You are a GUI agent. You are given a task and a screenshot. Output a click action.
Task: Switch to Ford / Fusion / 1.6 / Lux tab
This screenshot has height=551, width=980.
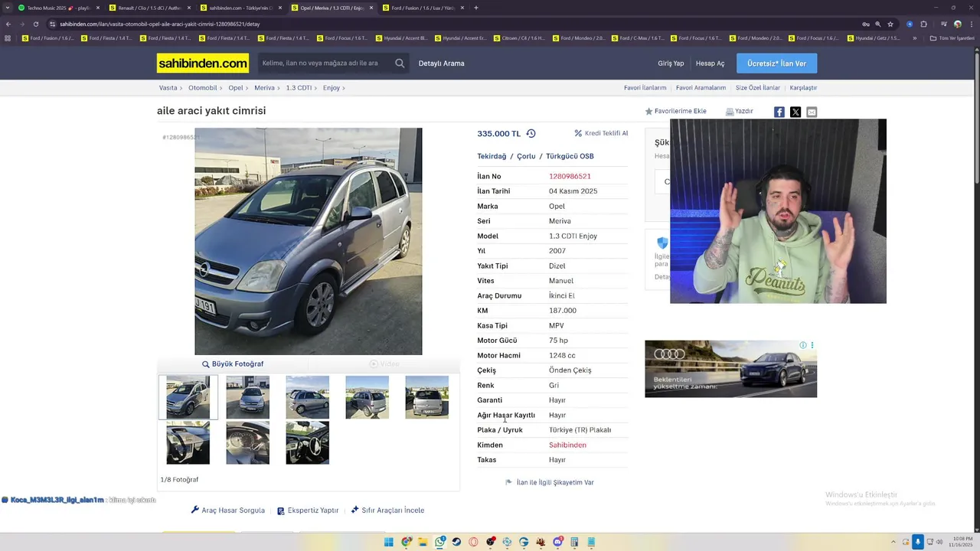point(423,8)
